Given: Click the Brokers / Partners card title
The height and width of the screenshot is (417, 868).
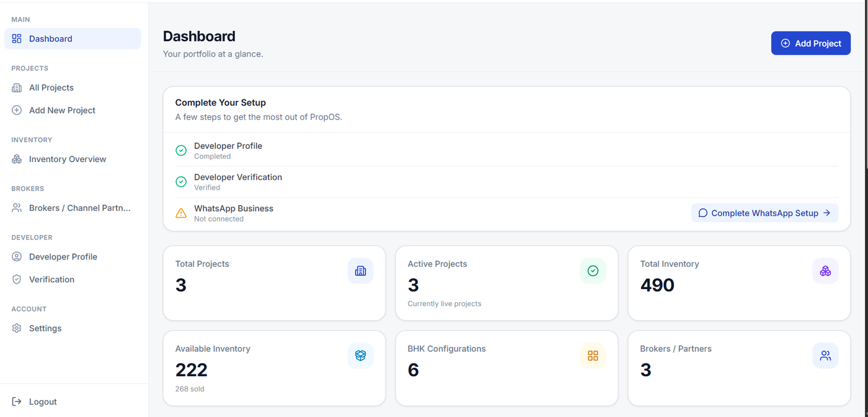Looking at the screenshot, I should click(x=676, y=349).
